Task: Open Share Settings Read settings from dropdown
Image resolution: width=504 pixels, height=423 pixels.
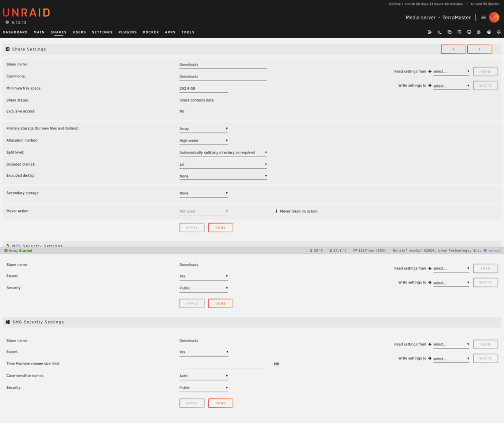Action: click(x=451, y=72)
